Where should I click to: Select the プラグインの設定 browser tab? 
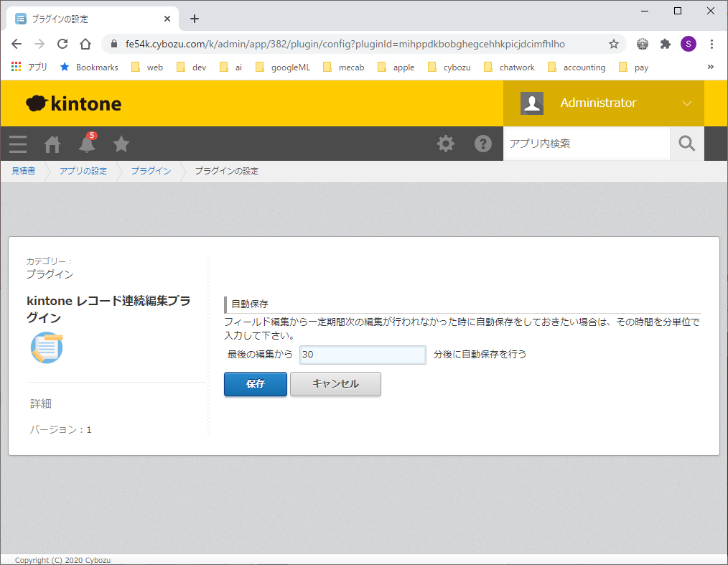93,19
